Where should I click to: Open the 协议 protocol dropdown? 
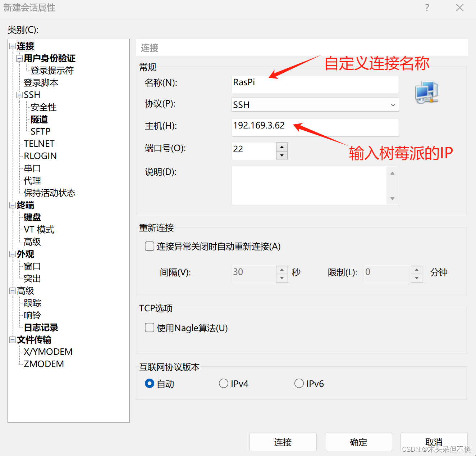click(x=393, y=105)
